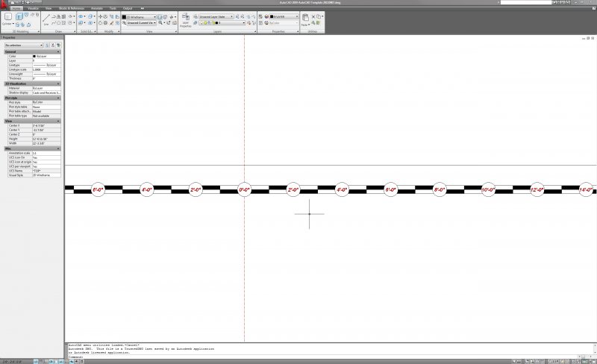Open Layer Properties manager
Screen dimensions: 597x364
[185, 19]
